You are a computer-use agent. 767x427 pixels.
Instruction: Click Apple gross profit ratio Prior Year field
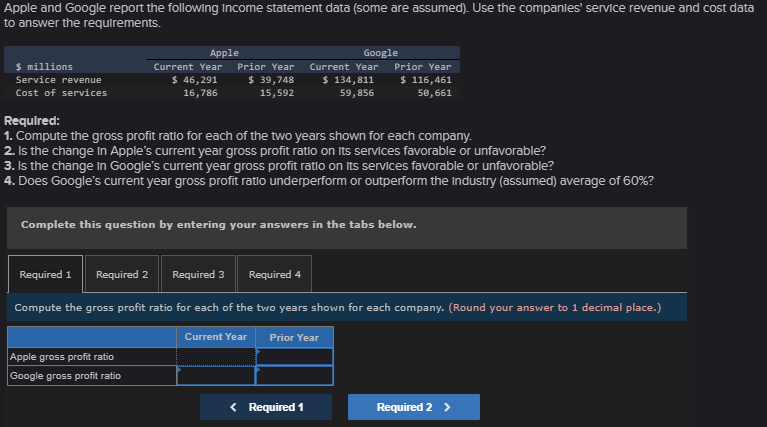coord(294,357)
